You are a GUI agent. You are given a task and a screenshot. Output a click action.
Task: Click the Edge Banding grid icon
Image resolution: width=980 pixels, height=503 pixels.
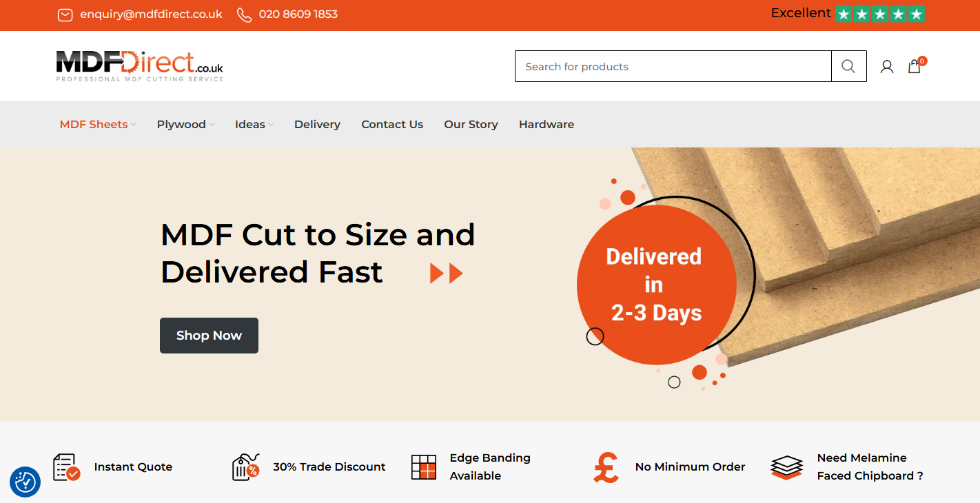pyautogui.click(x=425, y=467)
